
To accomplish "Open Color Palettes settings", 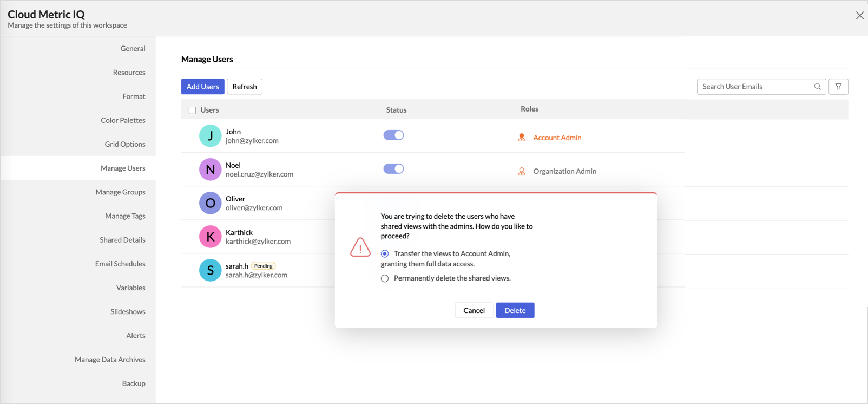I will (x=123, y=120).
